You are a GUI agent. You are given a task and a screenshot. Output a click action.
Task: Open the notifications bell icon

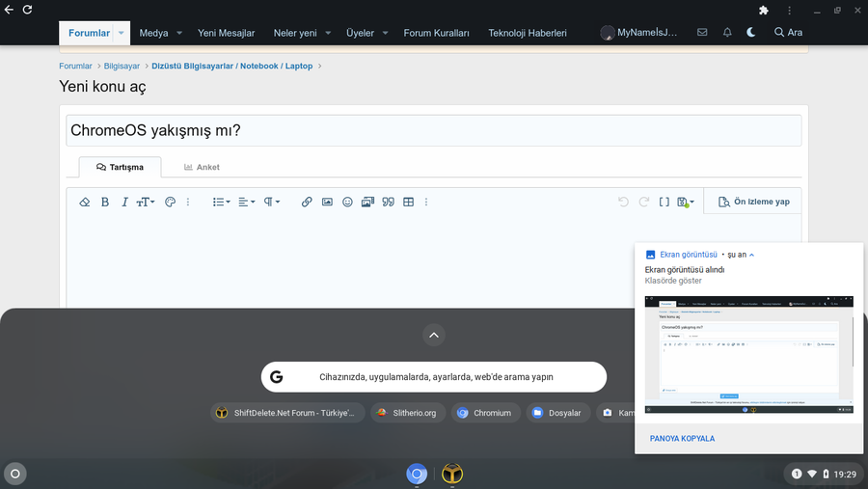coord(727,32)
